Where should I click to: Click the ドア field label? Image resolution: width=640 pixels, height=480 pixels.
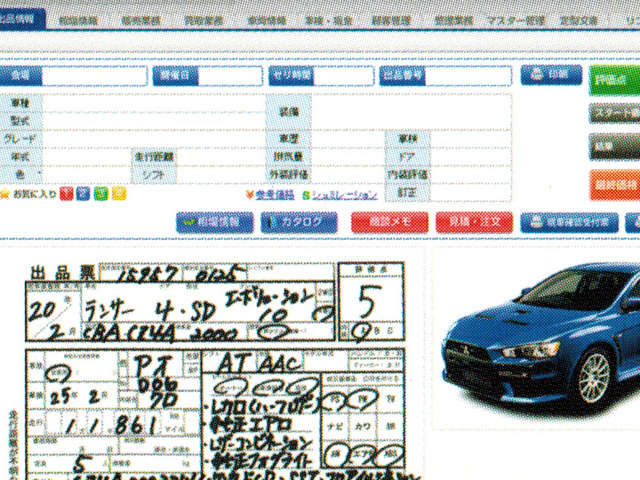(x=407, y=157)
